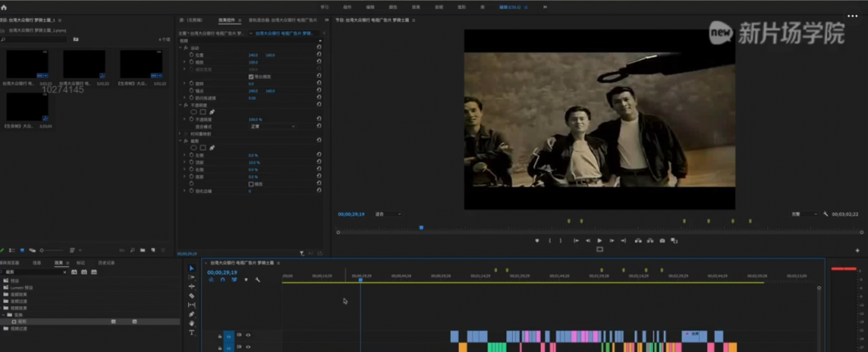The image size is (868, 352).
Task: Click the safe margins icon below Play
Action: pyautogui.click(x=600, y=250)
